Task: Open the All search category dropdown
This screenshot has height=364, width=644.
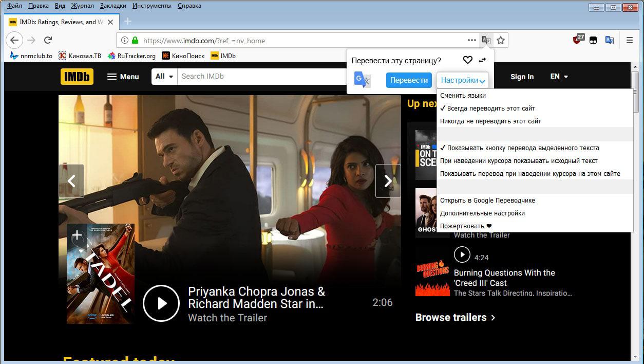Action: (164, 76)
